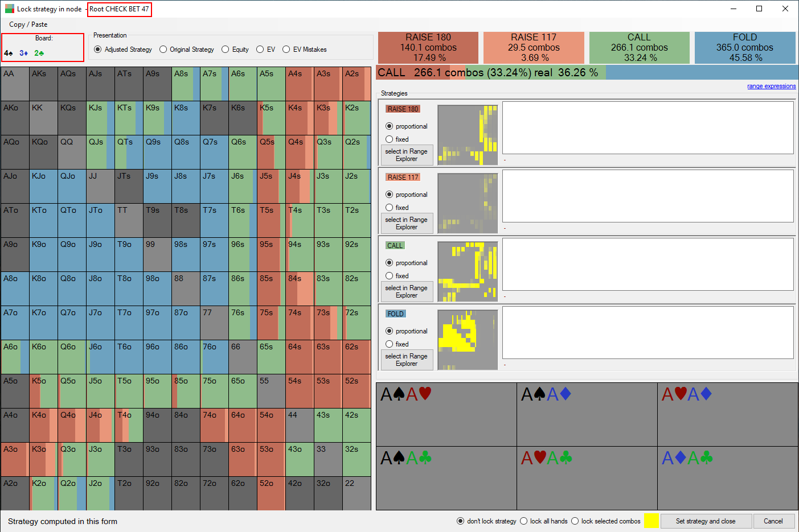Open the range expressions link
This screenshot has width=799, height=532.
(x=771, y=86)
